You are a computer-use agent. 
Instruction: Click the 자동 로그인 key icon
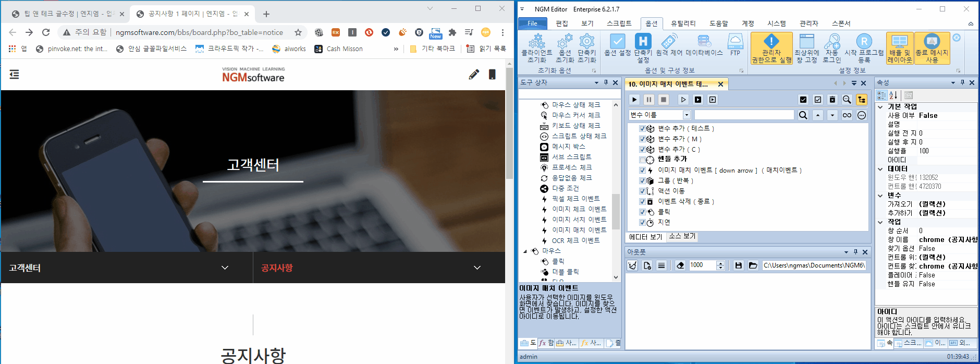click(x=832, y=48)
